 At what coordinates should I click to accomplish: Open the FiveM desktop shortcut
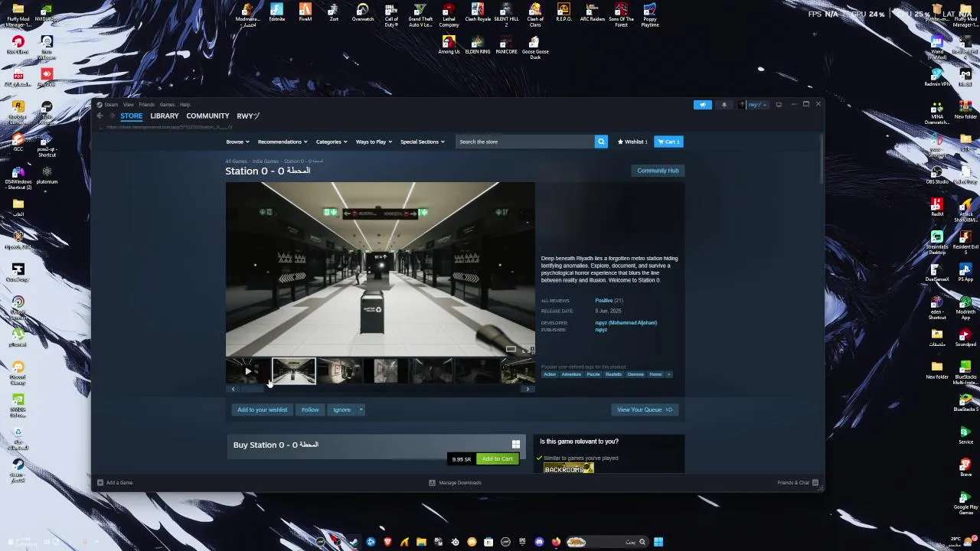305,13
